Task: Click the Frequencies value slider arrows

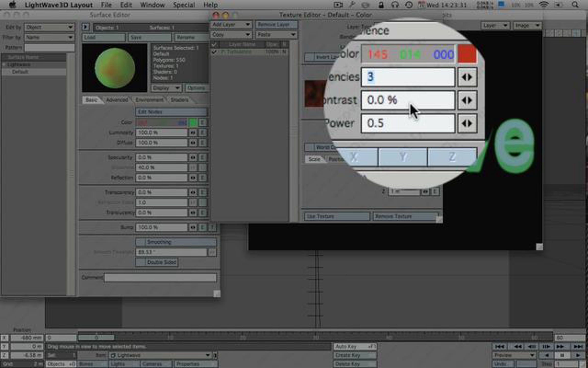Action: 467,78
